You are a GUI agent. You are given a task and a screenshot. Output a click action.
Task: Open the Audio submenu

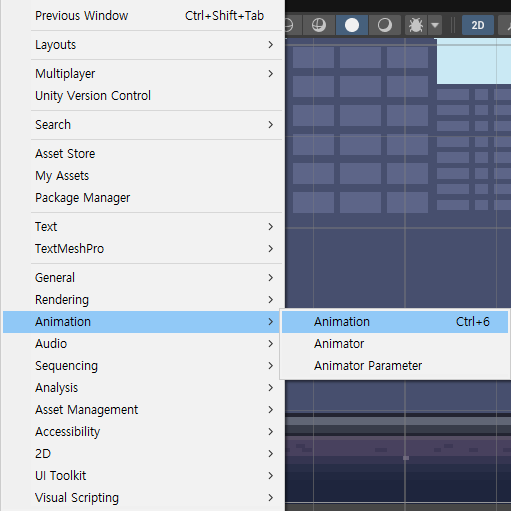(x=142, y=344)
